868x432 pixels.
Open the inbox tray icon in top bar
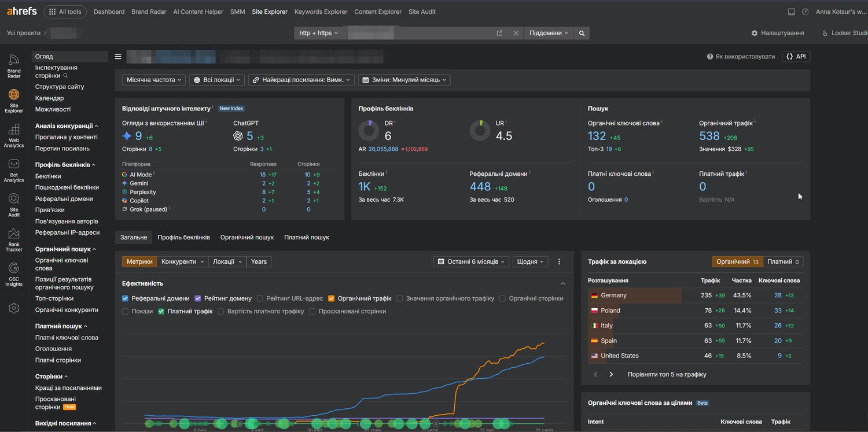coord(792,12)
